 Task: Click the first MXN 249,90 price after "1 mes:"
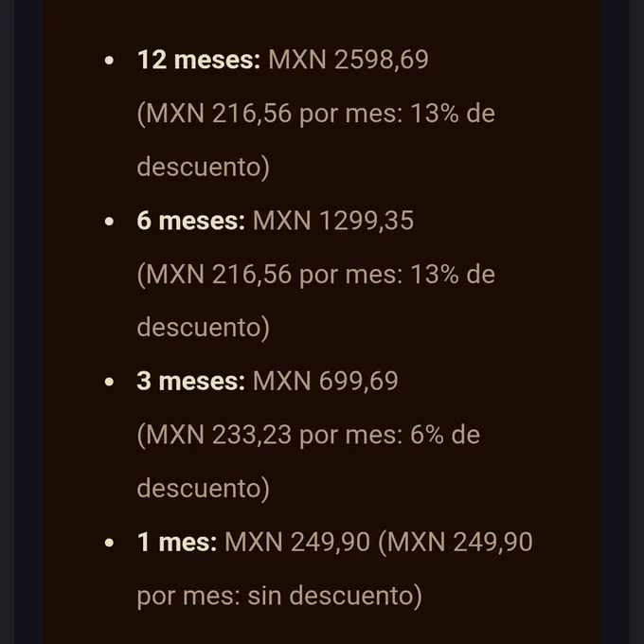(297, 542)
